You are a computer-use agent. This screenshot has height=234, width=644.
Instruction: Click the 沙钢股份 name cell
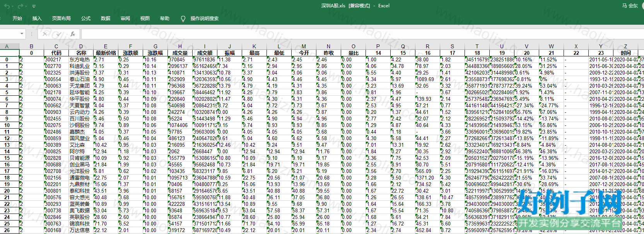[x=81, y=125]
